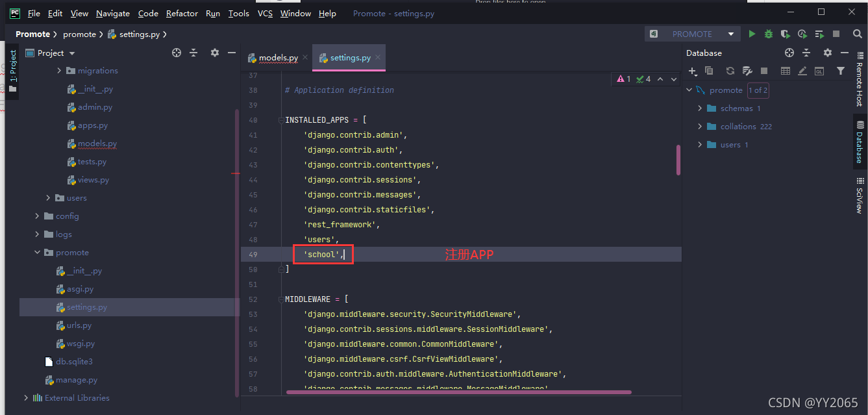The height and width of the screenshot is (415, 868).
Task: Click the profile run icon
Action: (802, 34)
